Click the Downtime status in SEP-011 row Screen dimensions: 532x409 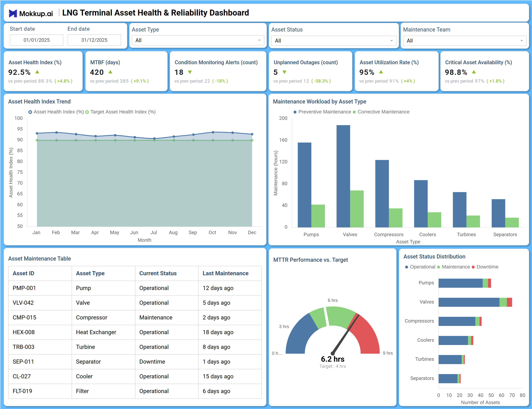(167, 362)
